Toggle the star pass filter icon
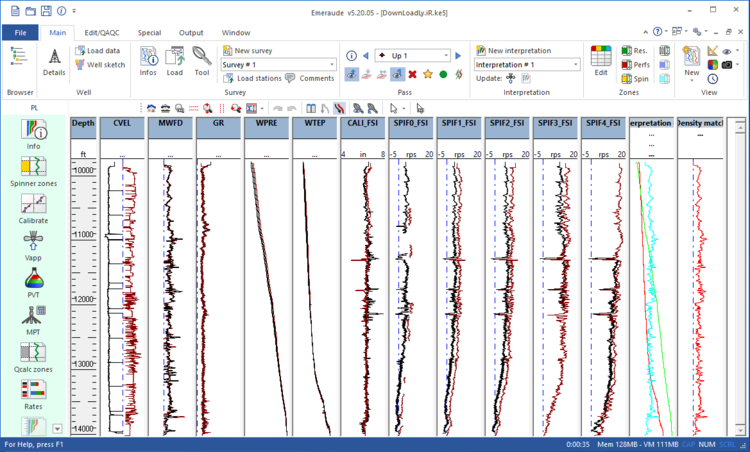 [x=427, y=74]
